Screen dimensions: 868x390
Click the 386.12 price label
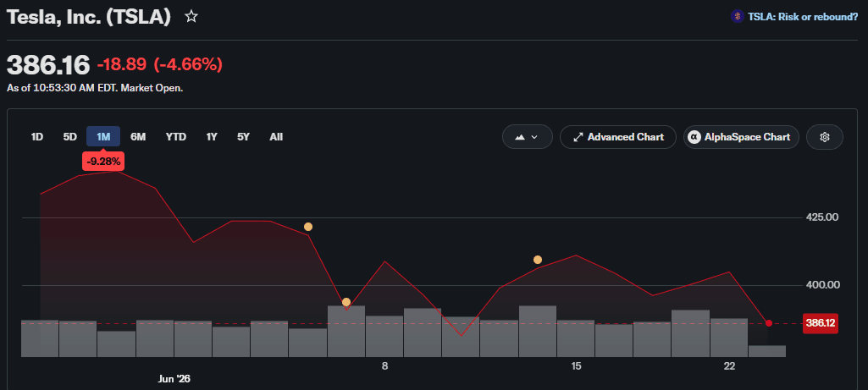pos(821,323)
